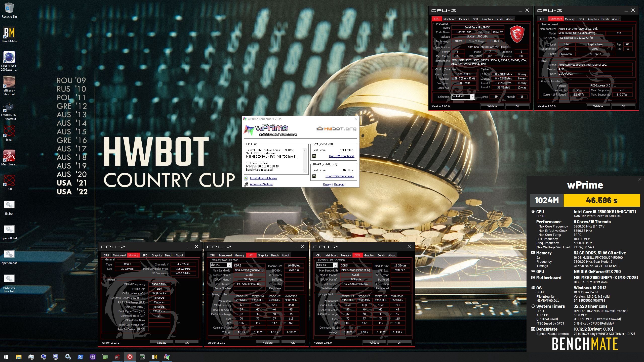Open the green graphics card taskbar icon

tap(105, 357)
